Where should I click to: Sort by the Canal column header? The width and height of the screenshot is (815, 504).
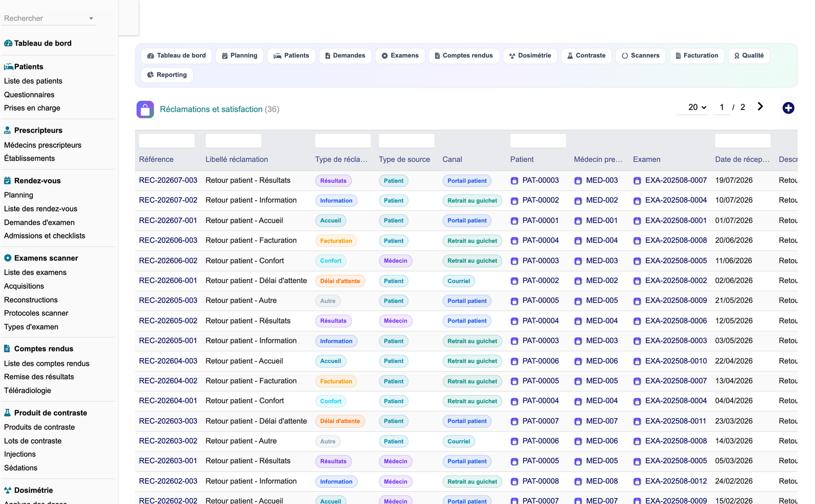[x=452, y=160]
